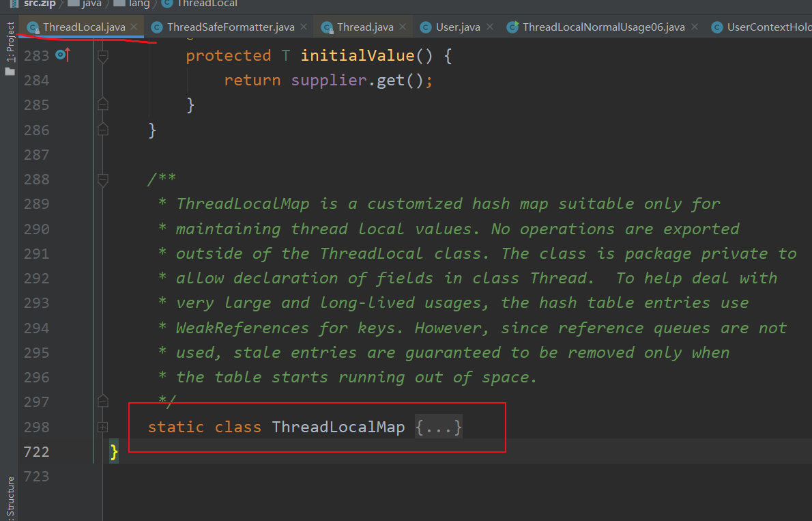This screenshot has width=812, height=521.
Task: Click the class icon on ThreadLocalNormalUsage06.java tab
Action: [512, 27]
